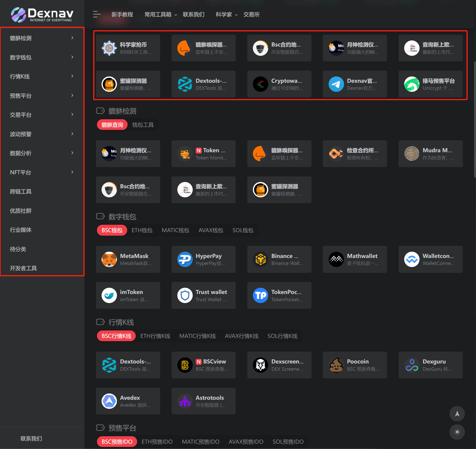Click the TokenPocket TP icon
Screen dimensions: 476x449
(261, 295)
